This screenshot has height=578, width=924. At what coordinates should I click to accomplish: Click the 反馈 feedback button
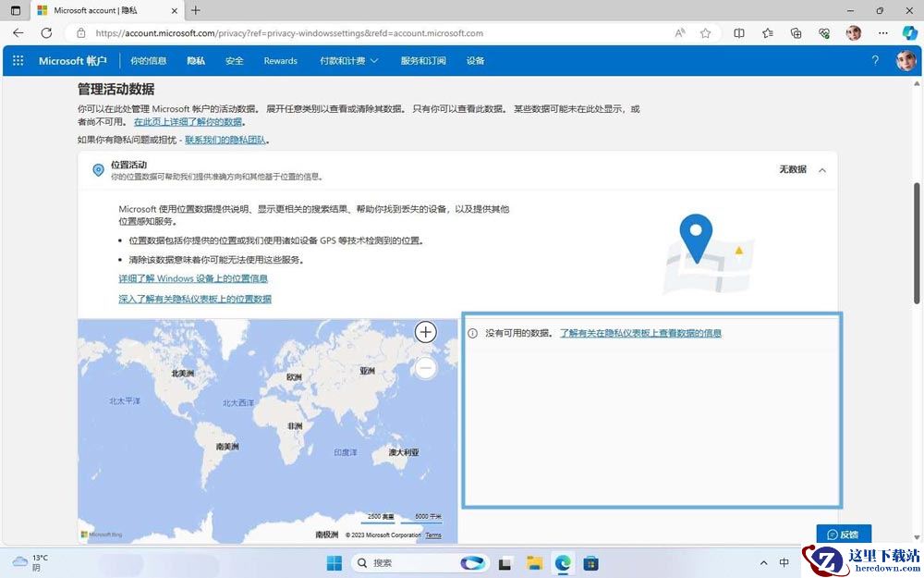844,535
